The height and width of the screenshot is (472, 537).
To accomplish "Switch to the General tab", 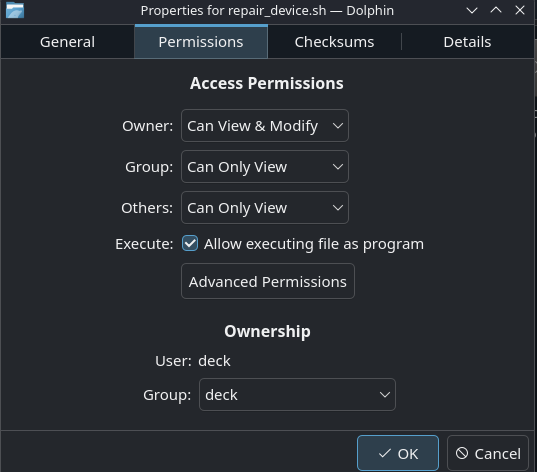I will click(67, 42).
